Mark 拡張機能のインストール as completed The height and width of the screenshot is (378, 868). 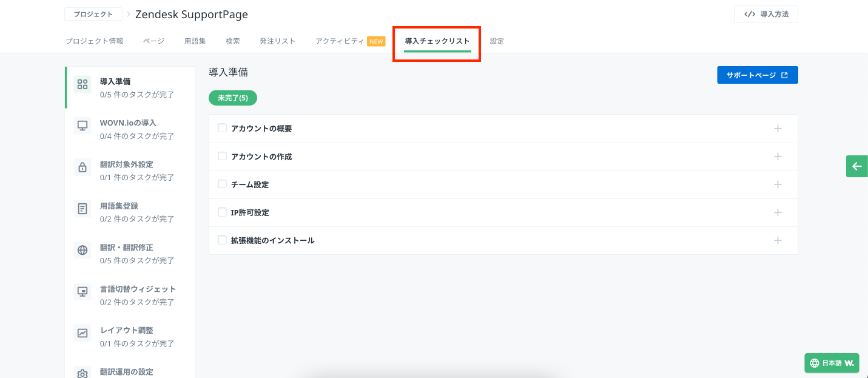coord(222,240)
